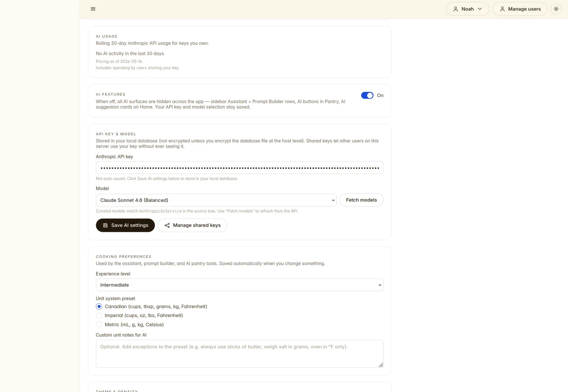Open the Model dropdown showing Claude Sonnet 4.6
This screenshot has width=568, height=392.
tap(216, 200)
